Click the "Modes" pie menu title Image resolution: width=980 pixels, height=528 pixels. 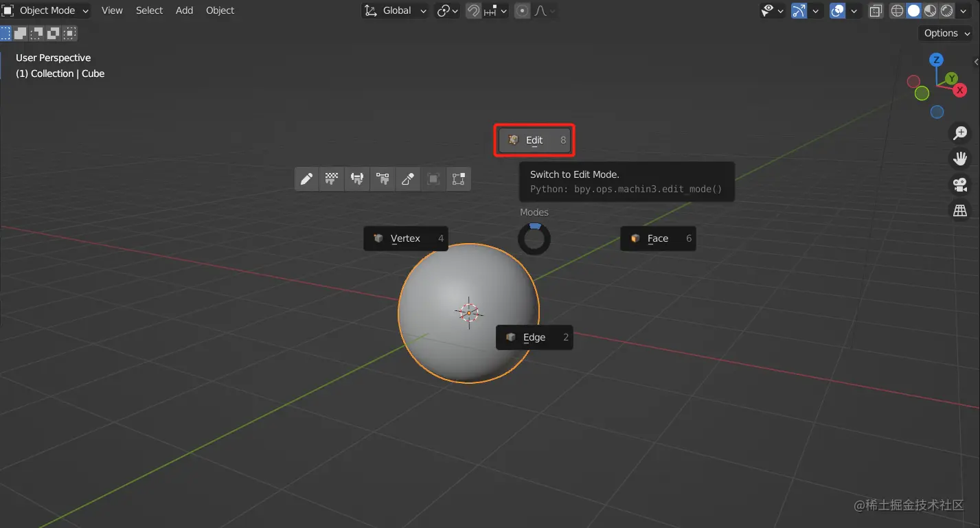(534, 212)
